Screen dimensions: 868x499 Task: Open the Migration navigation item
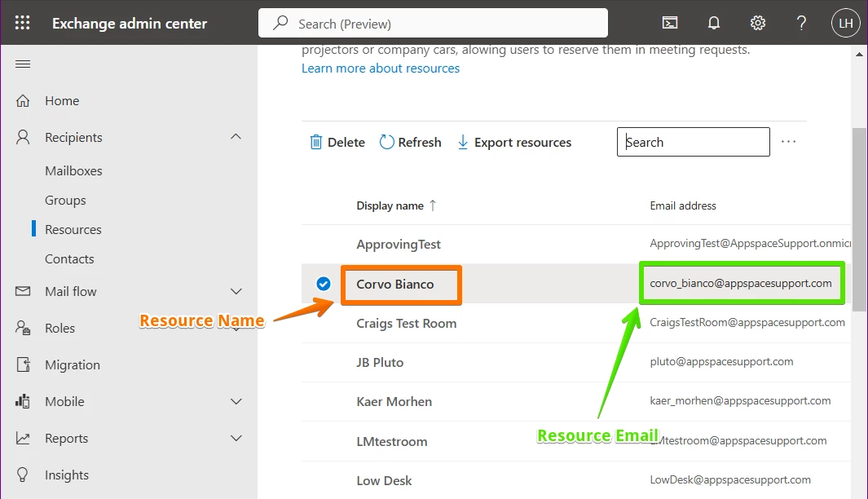[x=73, y=365]
